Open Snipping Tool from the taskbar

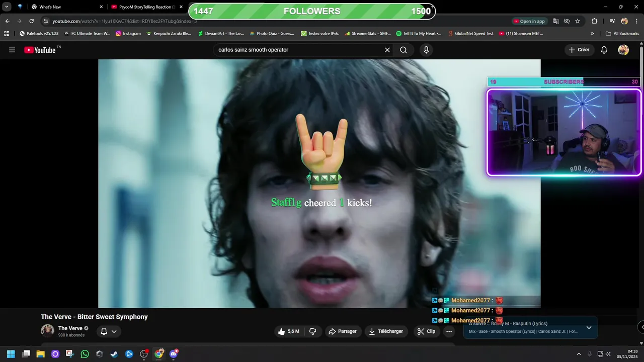tap(70, 354)
